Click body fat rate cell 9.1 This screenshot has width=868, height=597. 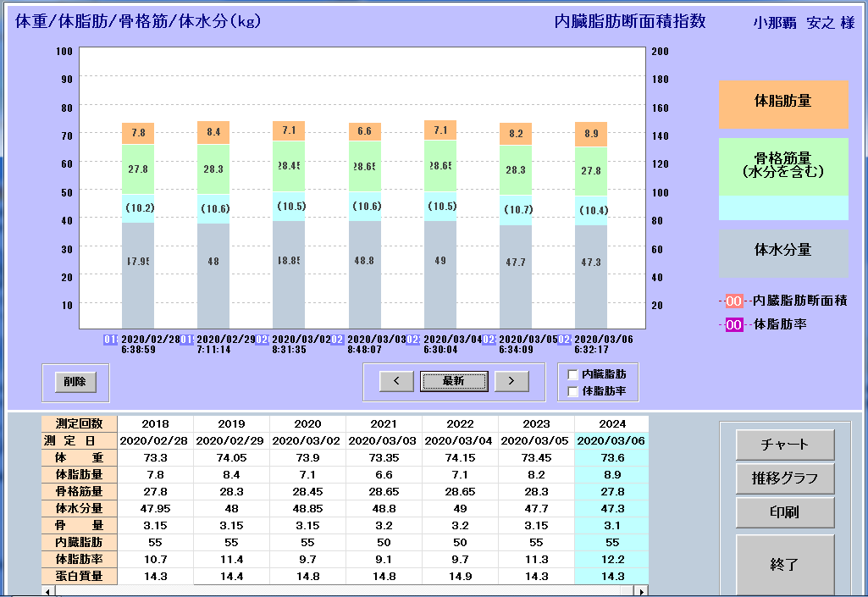384,560
